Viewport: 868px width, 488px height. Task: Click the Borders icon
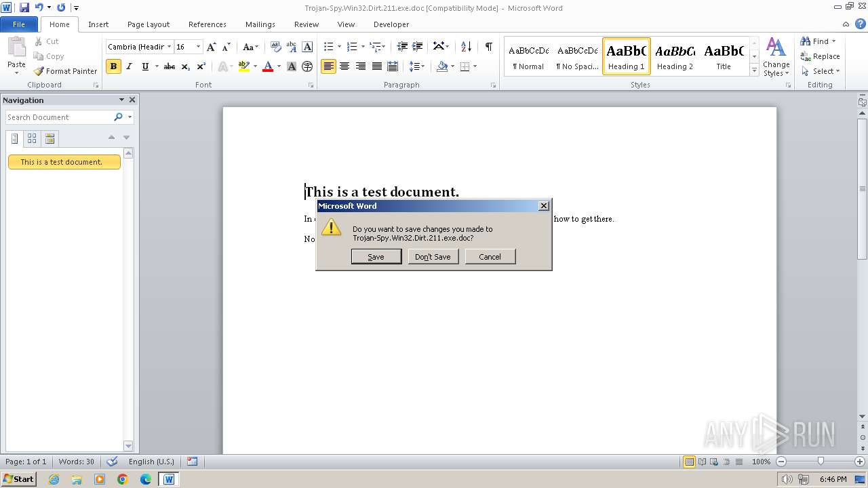point(465,66)
